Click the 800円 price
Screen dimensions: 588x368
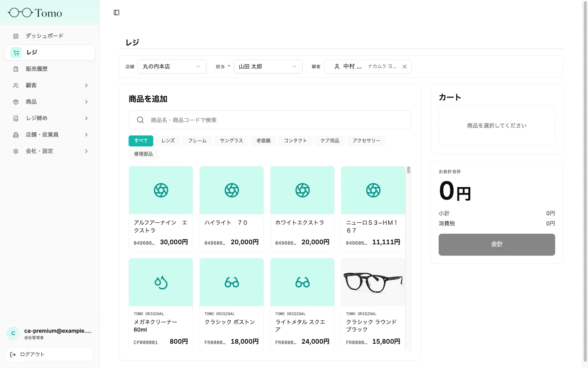tap(179, 342)
